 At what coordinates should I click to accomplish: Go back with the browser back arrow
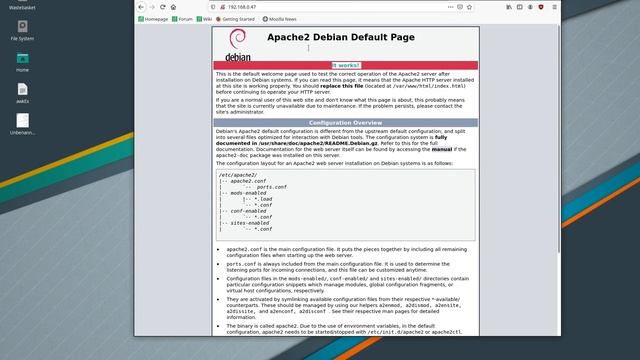pos(141,7)
